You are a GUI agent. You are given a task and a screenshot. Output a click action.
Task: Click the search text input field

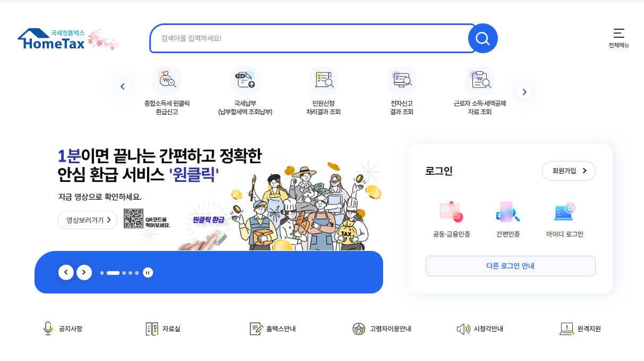pyautogui.click(x=313, y=38)
